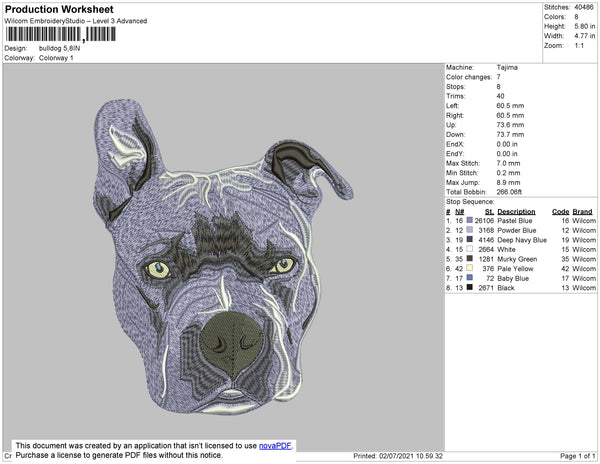Click the Width value '4.77 in'
The width and height of the screenshot is (600, 464).
click(584, 36)
